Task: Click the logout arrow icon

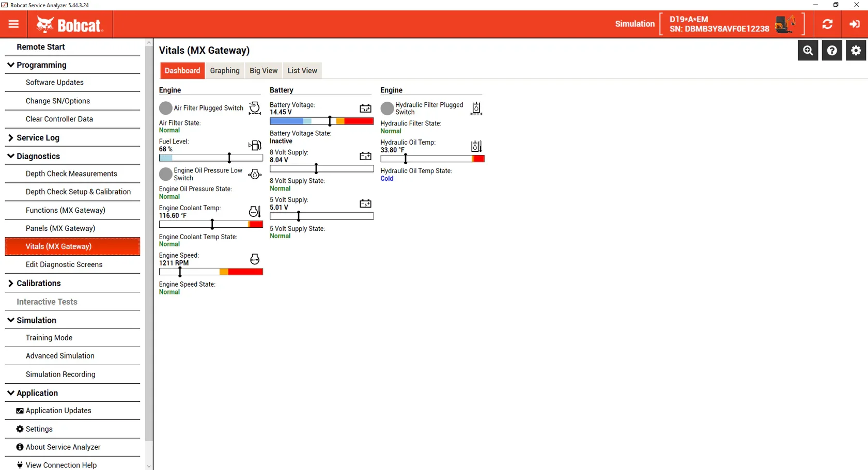Action: [855, 24]
